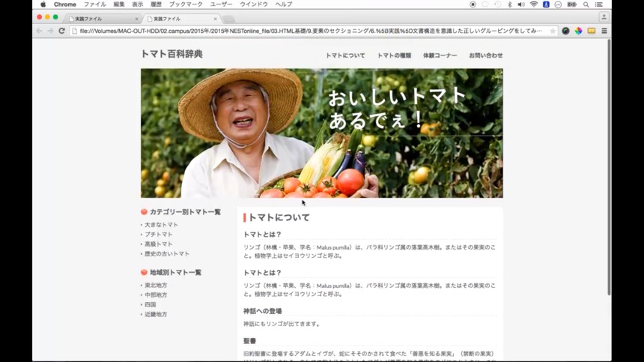
Task: Switch to the first 実践ファイル tab
Action: [x=103, y=19]
